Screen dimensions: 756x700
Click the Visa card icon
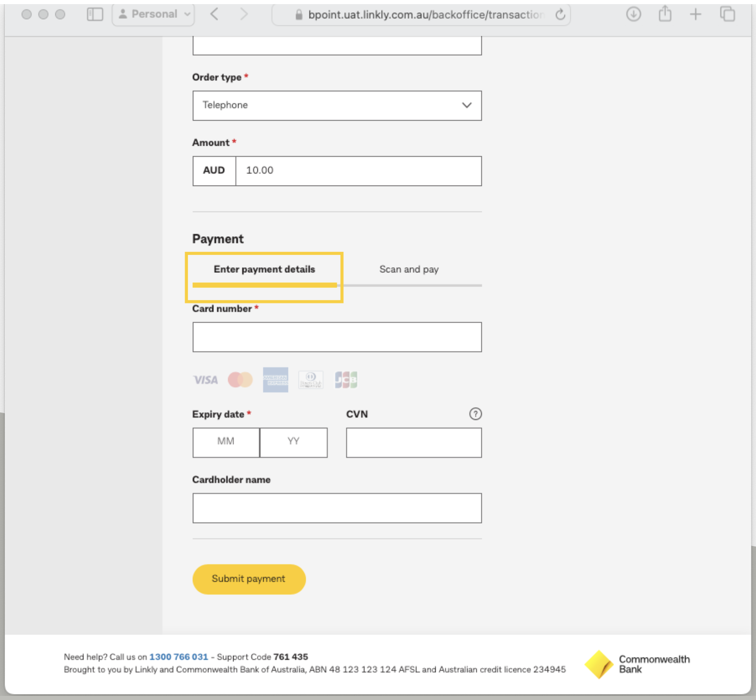(x=205, y=380)
